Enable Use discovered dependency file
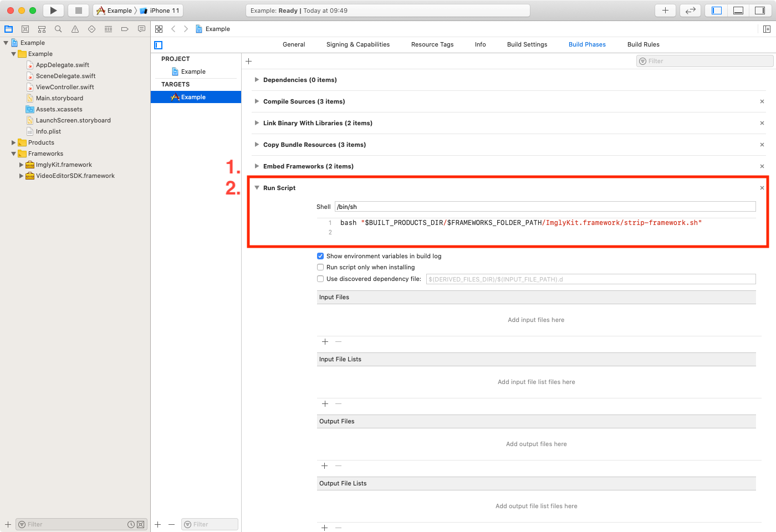The height and width of the screenshot is (532, 776). [320, 279]
